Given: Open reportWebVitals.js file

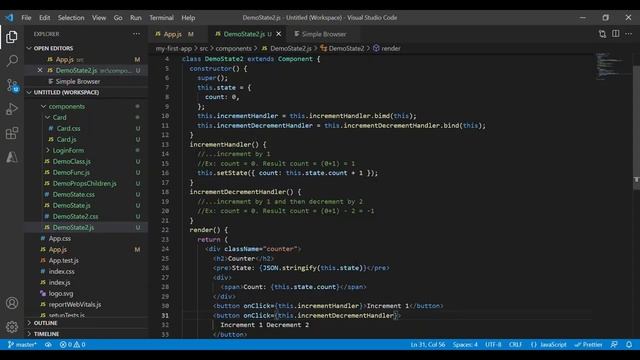Looking at the screenshot, I should tap(75, 304).
